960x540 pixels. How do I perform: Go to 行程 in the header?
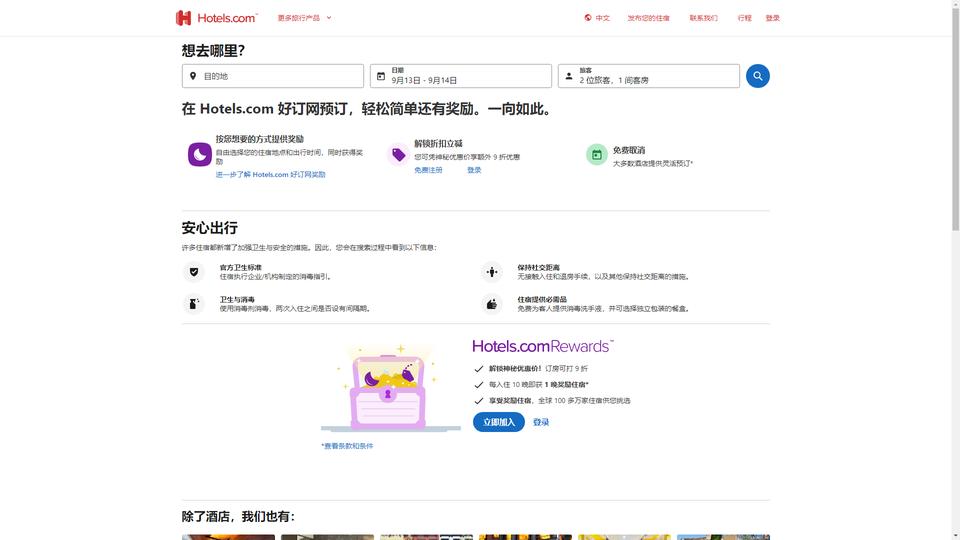[744, 18]
